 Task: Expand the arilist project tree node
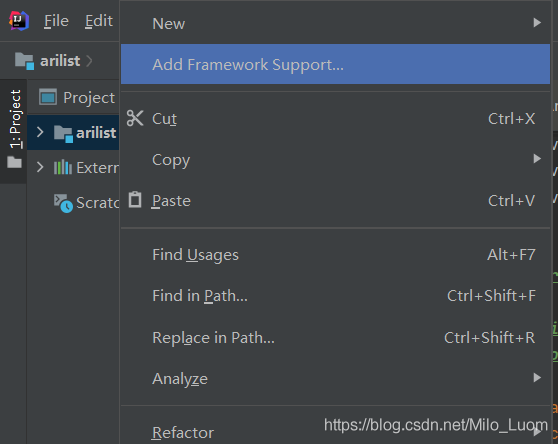(40, 132)
